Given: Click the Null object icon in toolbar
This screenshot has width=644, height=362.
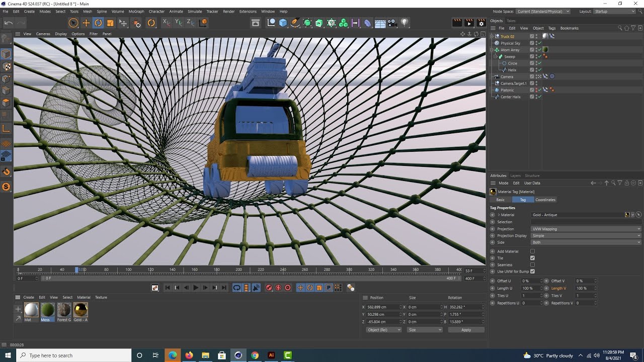Looking at the screenshot, I should click(x=271, y=23).
